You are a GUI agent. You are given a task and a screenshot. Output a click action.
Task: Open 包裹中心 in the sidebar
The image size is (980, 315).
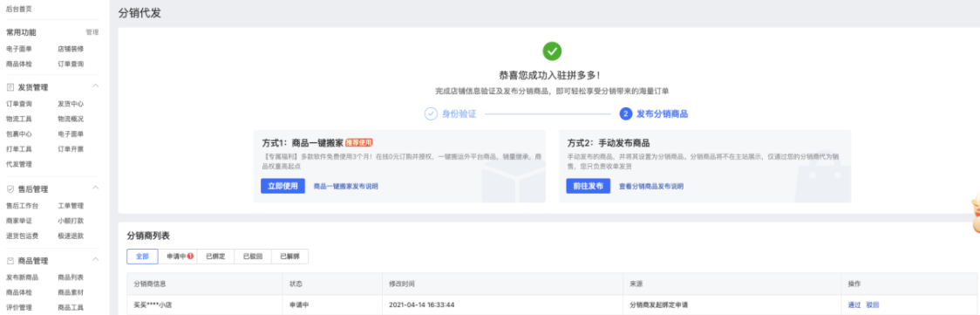[18, 134]
